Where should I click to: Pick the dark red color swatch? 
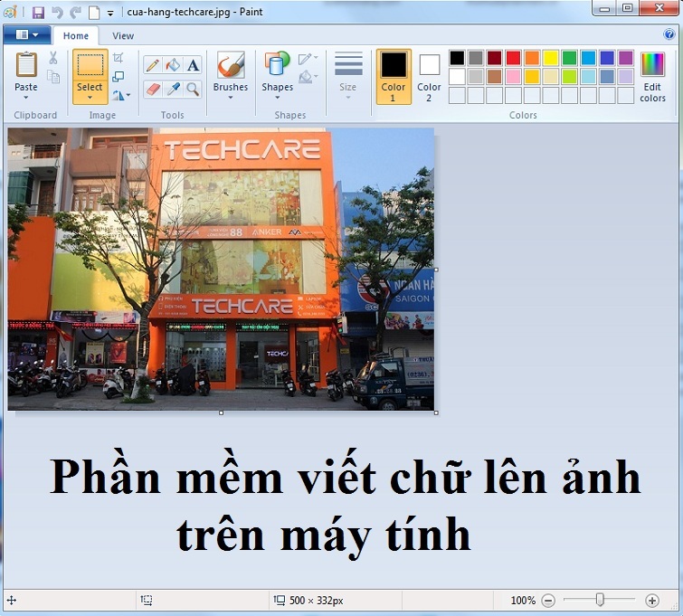point(495,58)
